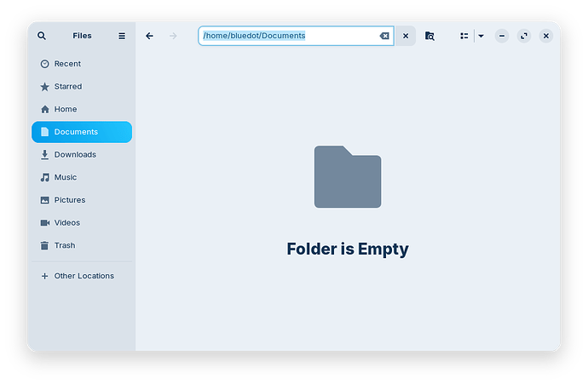The width and height of the screenshot is (588, 384).
Task: Select Starred in the sidebar
Action: (x=67, y=87)
